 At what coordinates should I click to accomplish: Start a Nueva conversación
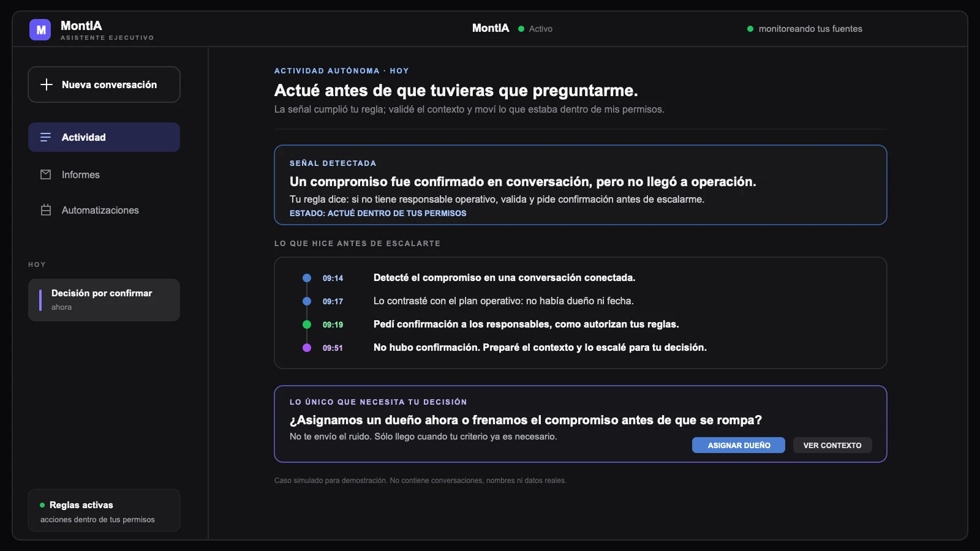click(x=104, y=84)
